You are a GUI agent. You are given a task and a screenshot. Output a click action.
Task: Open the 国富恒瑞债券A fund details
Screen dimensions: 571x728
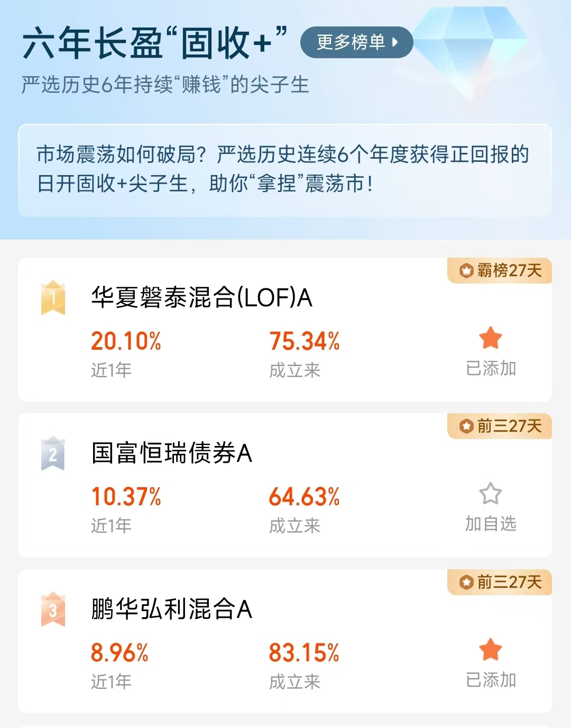(171, 453)
